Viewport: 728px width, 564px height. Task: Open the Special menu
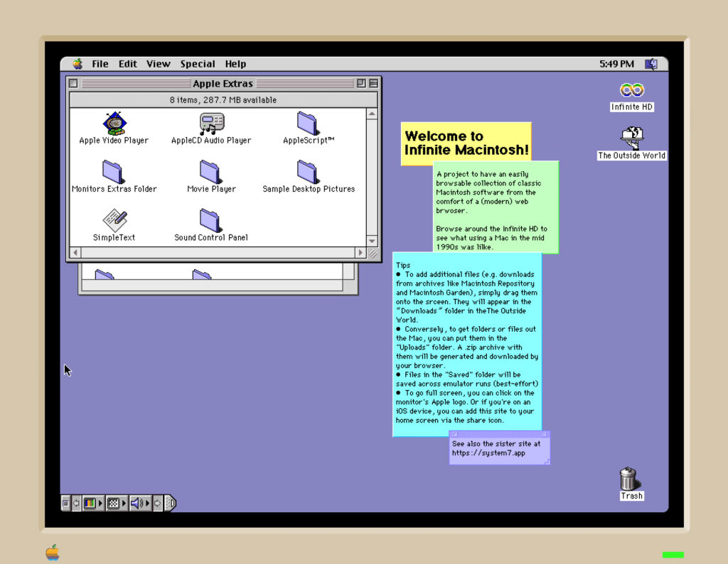pos(198,64)
